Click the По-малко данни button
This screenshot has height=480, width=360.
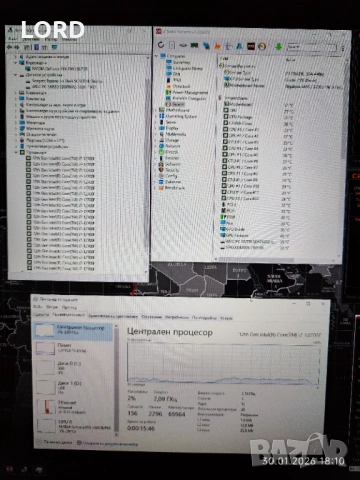(55, 442)
